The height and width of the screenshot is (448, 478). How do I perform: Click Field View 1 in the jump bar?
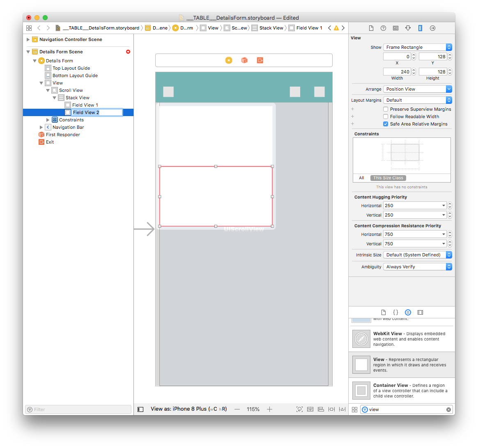click(x=306, y=28)
